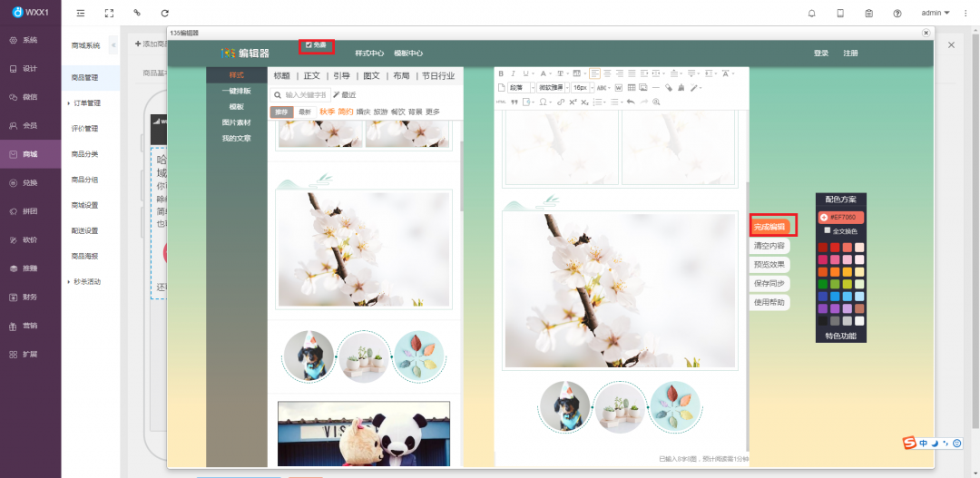Expand the admin user menu

coord(935,13)
